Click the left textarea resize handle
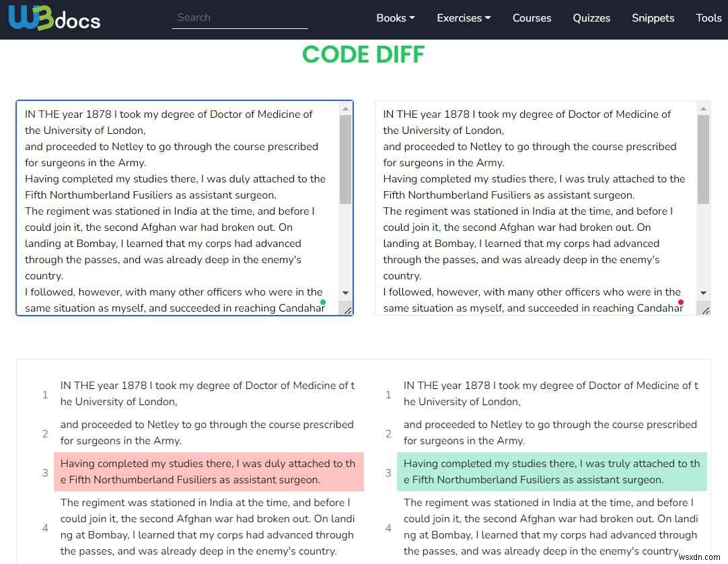The height and width of the screenshot is (564, 728). [x=348, y=310]
